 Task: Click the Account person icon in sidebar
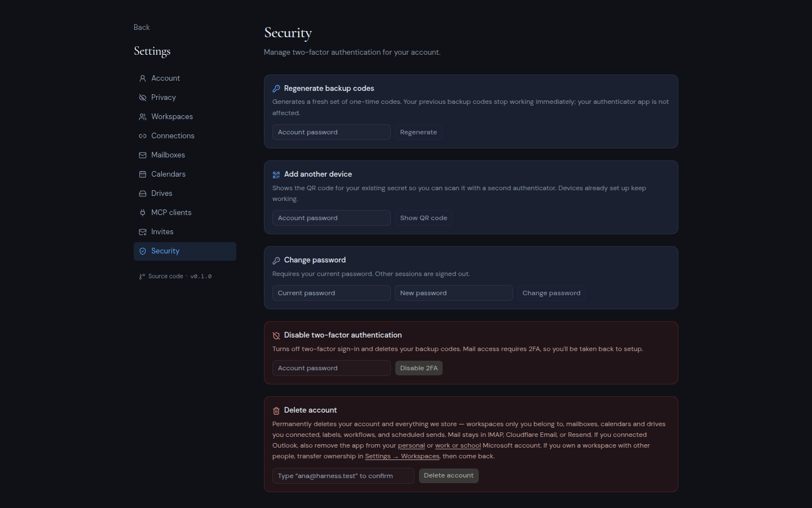[143, 78]
